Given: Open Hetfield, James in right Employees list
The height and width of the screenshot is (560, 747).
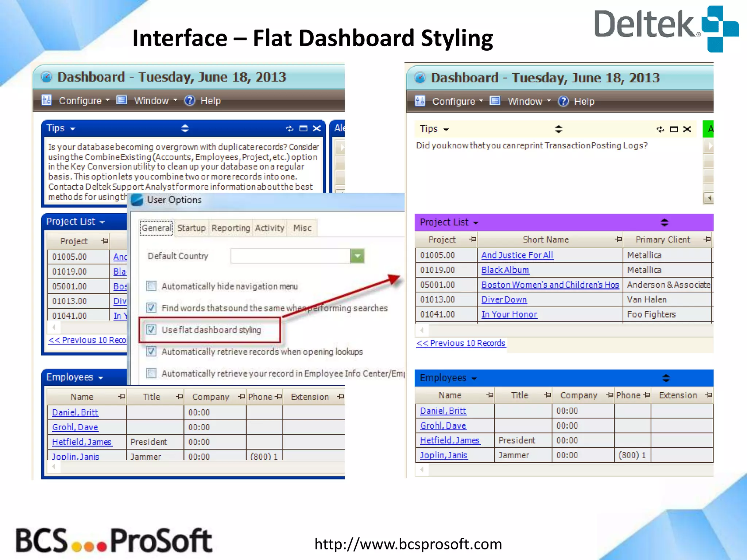Looking at the screenshot, I should pos(450,440).
